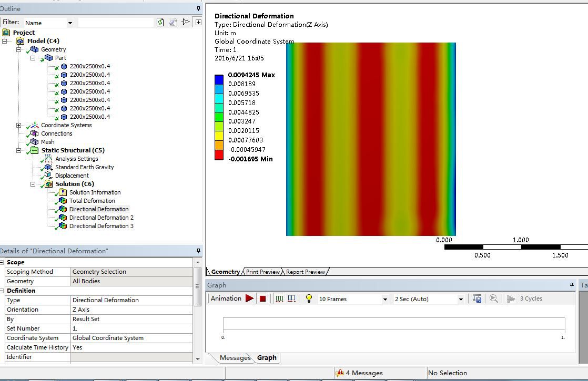The height and width of the screenshot is (381, 588).
Task: Select Distributed animation frames icon
Action: click(x=279, y=298)
